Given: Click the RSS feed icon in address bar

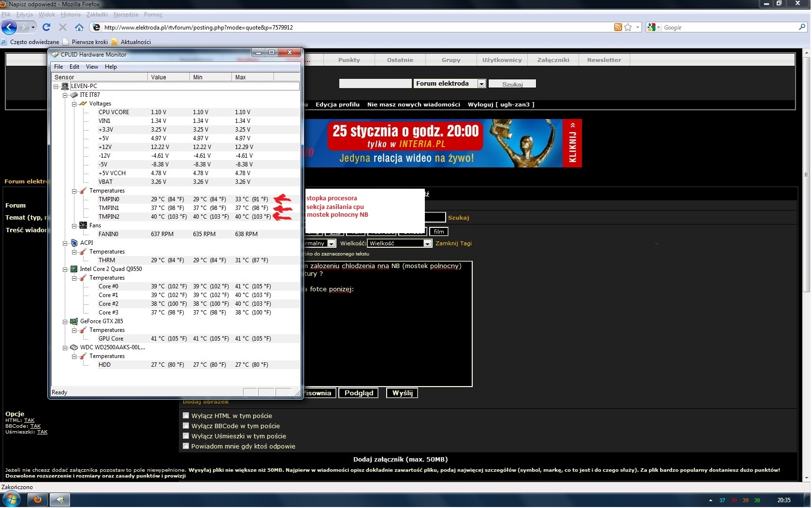Looking at the screenshot, I should [x=618, y=27].
